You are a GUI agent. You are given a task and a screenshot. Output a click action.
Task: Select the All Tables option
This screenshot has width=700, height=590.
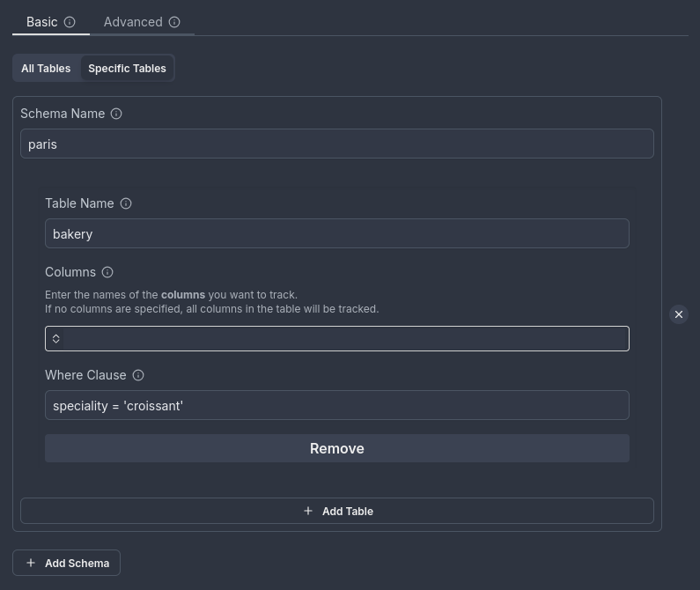click(x=46, y=68)
